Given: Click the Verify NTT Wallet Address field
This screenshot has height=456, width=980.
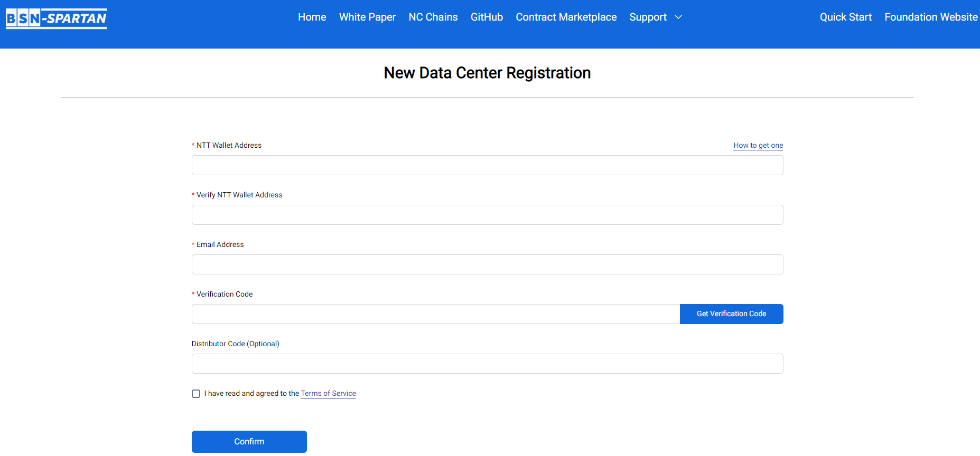Looking at the screenshot, I should coord(487,215).
